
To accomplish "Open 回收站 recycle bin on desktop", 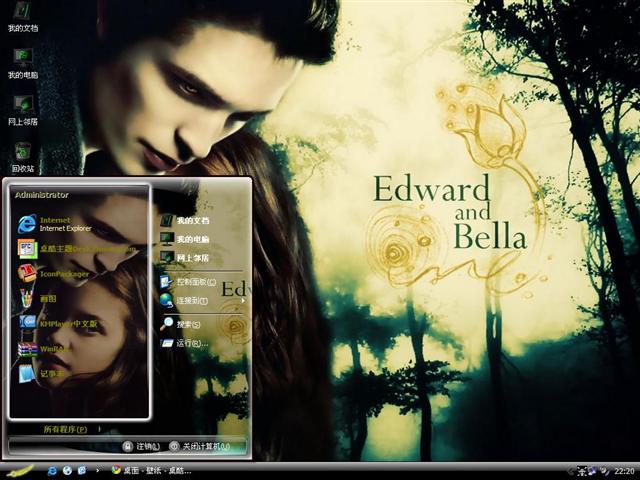I will pyautogui.click(x=23, y=157).
